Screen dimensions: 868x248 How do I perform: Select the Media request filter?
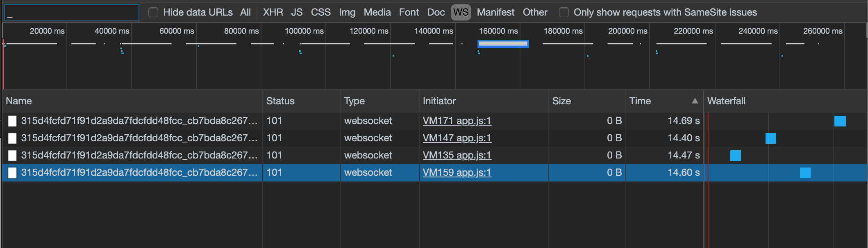click(377, 12)
